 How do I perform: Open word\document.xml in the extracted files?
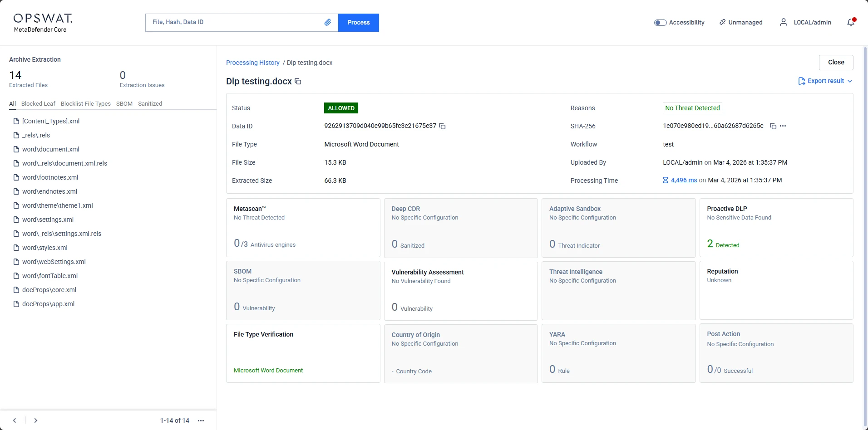coord(50,149)
